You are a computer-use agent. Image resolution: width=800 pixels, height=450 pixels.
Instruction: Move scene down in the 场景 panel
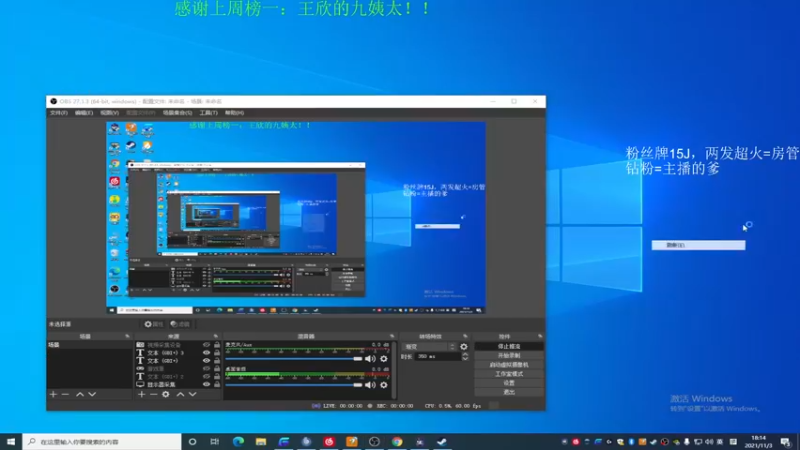(x=92, y=394)
